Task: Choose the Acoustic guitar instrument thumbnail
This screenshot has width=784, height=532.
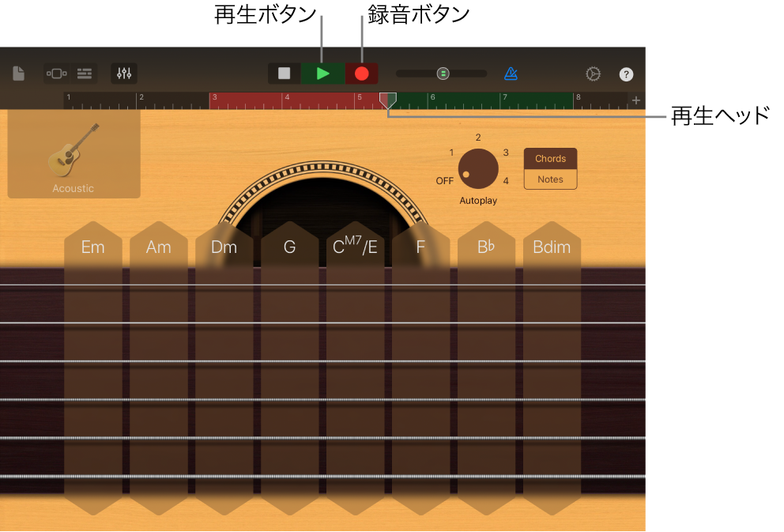Action: click(74, 154)
